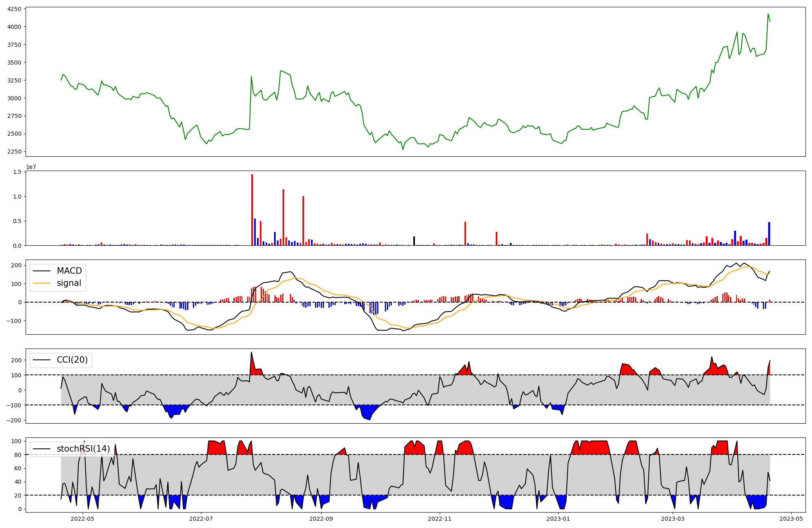Click the tall black volume bar
This screenshot has width=812, height=528.
414,241
